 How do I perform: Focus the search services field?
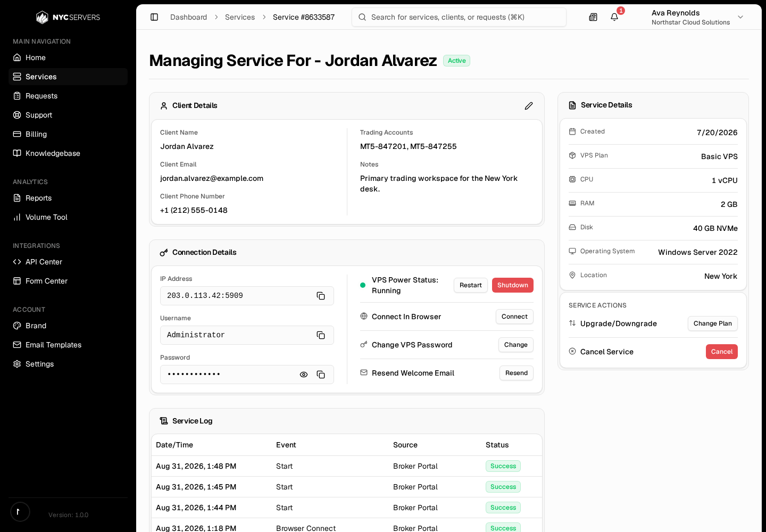(x=459, y=17)
